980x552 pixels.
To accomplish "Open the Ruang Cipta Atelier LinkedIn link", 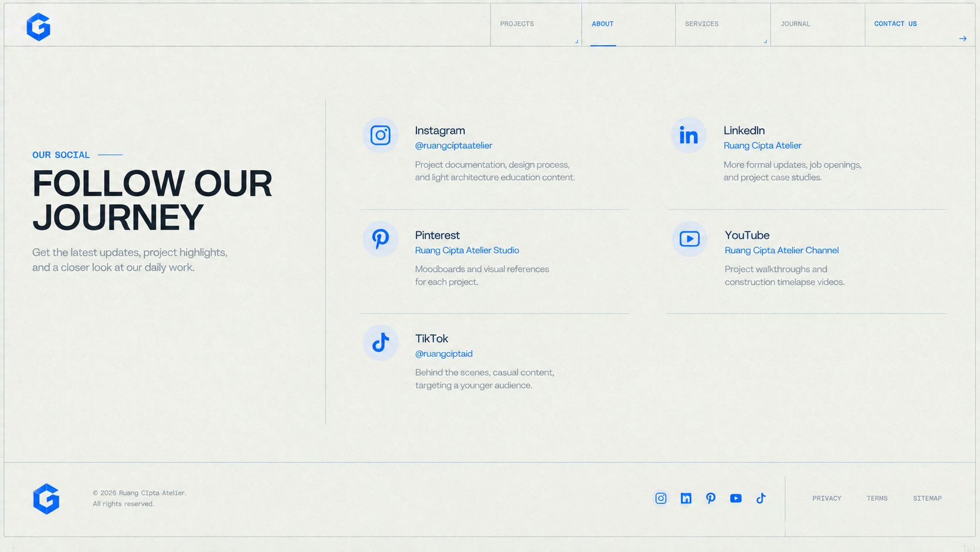I will pos(762,145).
